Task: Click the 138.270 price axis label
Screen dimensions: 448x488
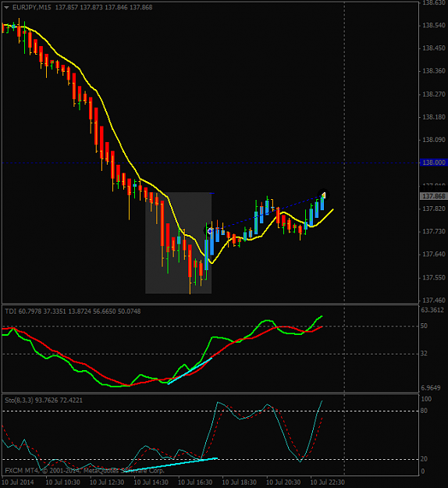Action: (434, 94)
